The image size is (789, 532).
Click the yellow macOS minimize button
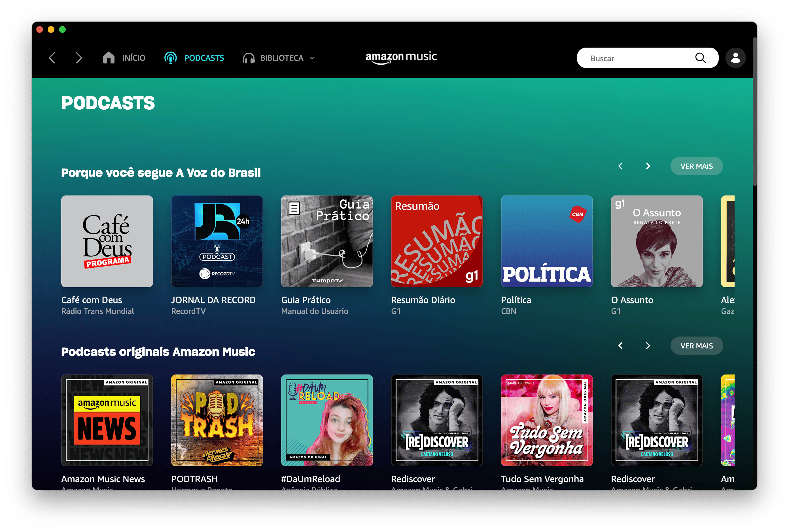51,29
